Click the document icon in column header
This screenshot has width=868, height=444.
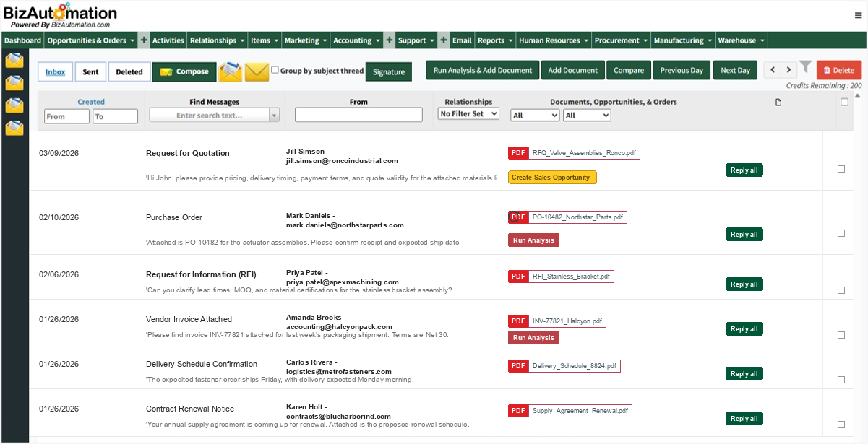click(x=778, y=103)
